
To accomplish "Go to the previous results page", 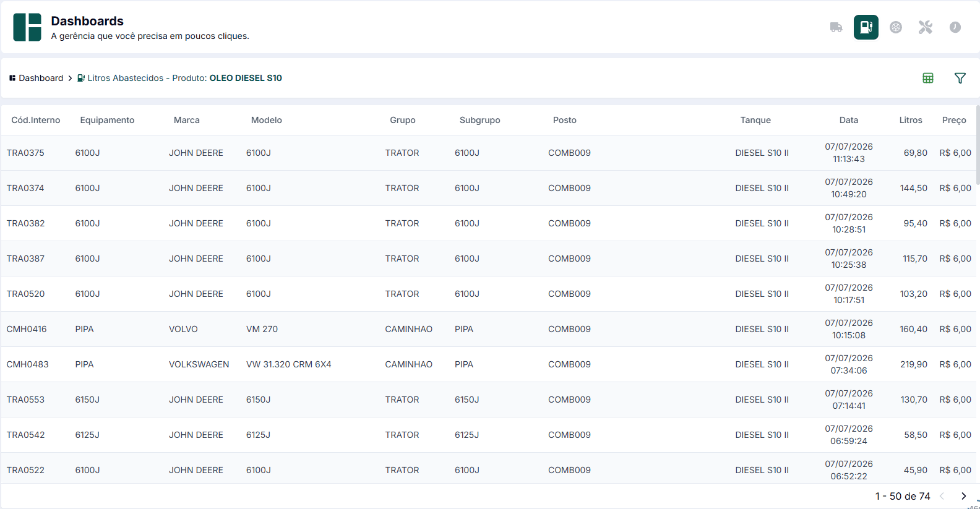I will 942,496.
